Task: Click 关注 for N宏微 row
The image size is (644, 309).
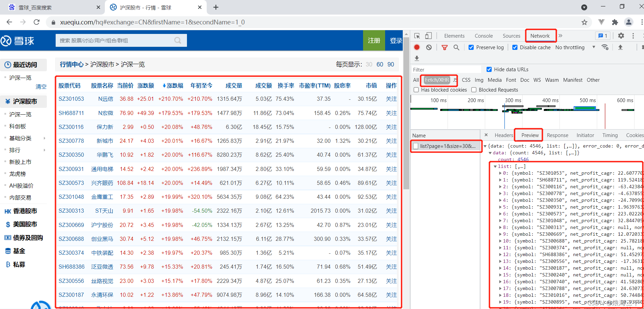Action: click(x=391, y=113)
